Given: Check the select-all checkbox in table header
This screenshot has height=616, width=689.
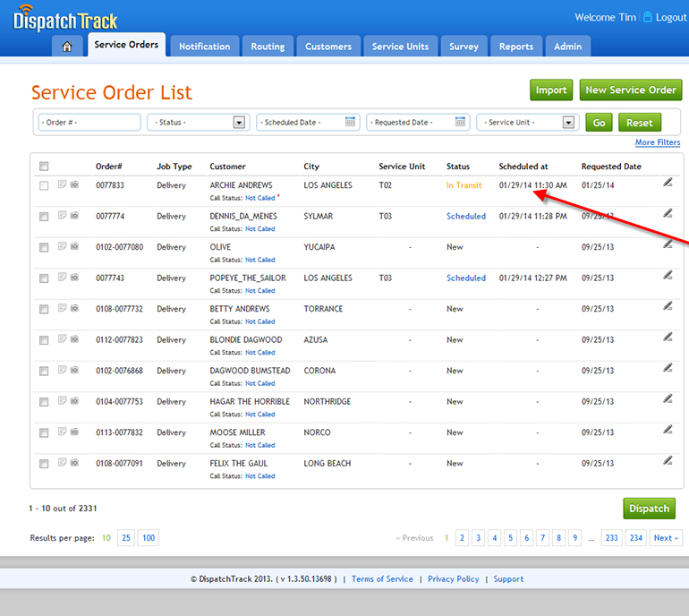Looking at the screenshot, I should tap(44, 166).
